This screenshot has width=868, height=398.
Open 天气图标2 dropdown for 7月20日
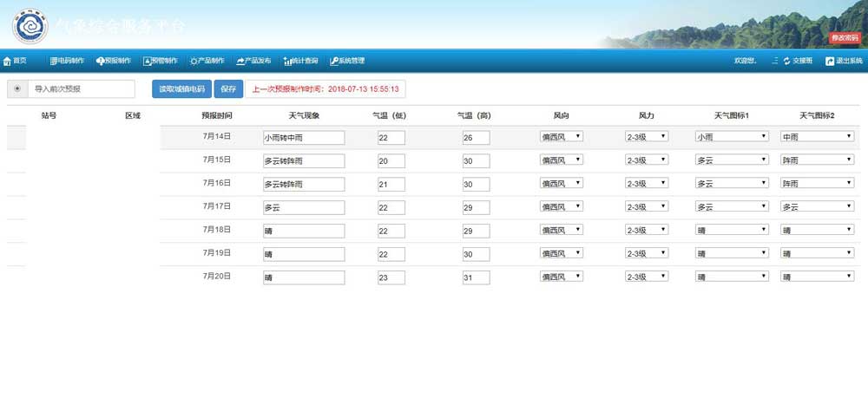(x=817, y=277)
